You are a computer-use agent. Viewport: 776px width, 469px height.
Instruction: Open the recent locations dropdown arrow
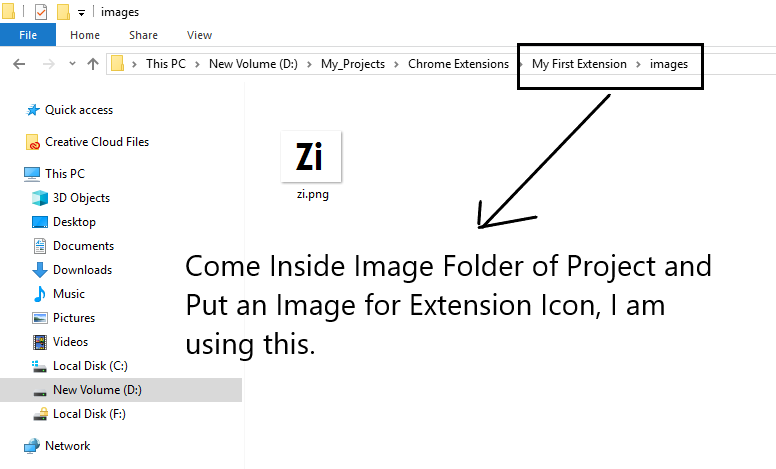(72, 64)
